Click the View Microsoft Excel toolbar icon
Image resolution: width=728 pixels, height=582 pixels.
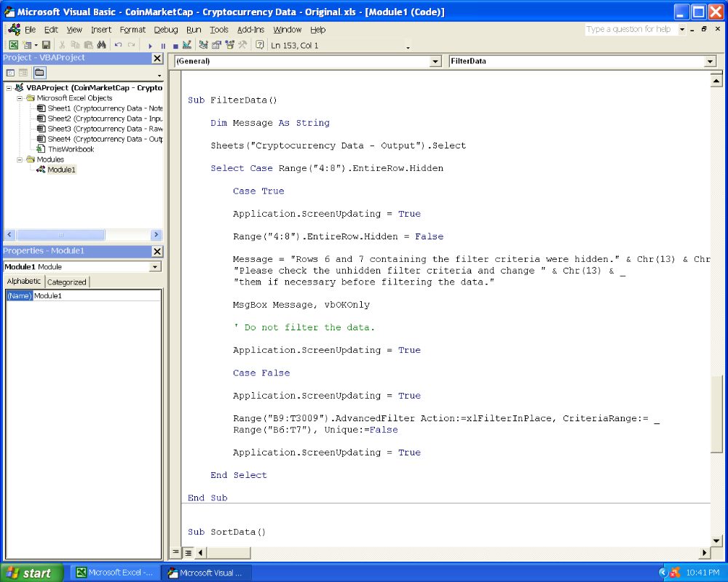pos(13,45)
